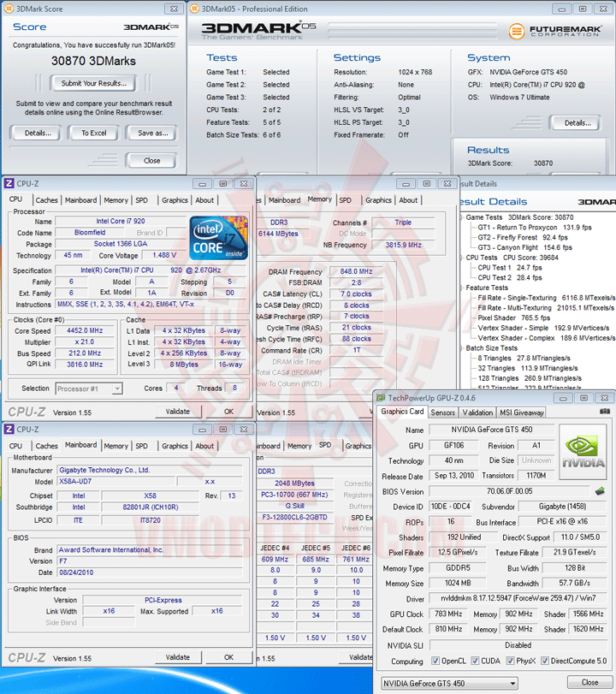This screenshot has width=616, height=694.
Task: Open Memory tab in bottom CPU-Z Mainboard window
Action: tap(116, 446)
